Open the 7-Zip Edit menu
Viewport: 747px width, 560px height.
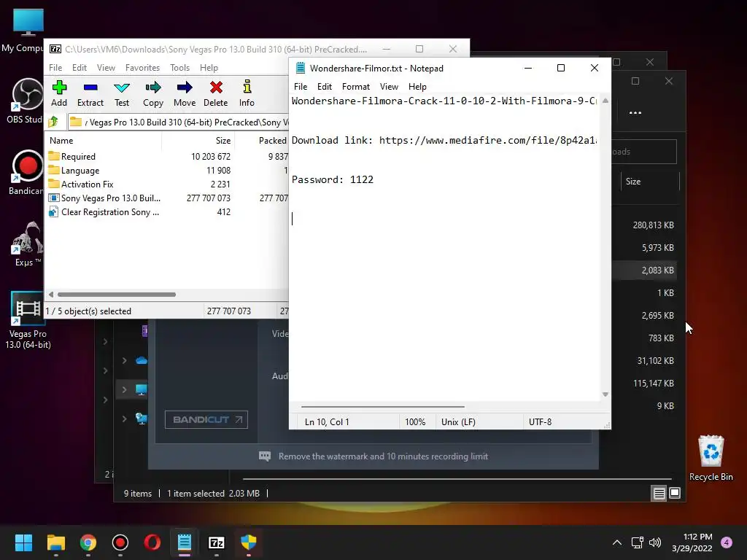pos(79,68)
